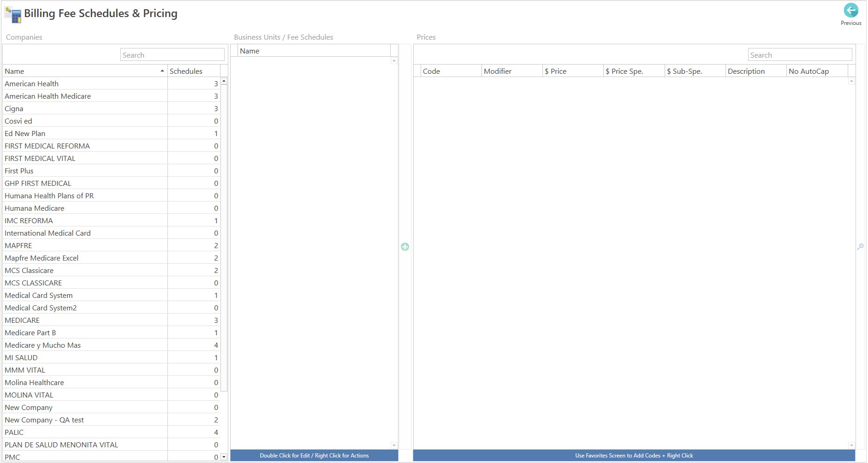Click the green add fee schedule plus icon
Viewport: 868px width, 463px height.
coord(405,247)
